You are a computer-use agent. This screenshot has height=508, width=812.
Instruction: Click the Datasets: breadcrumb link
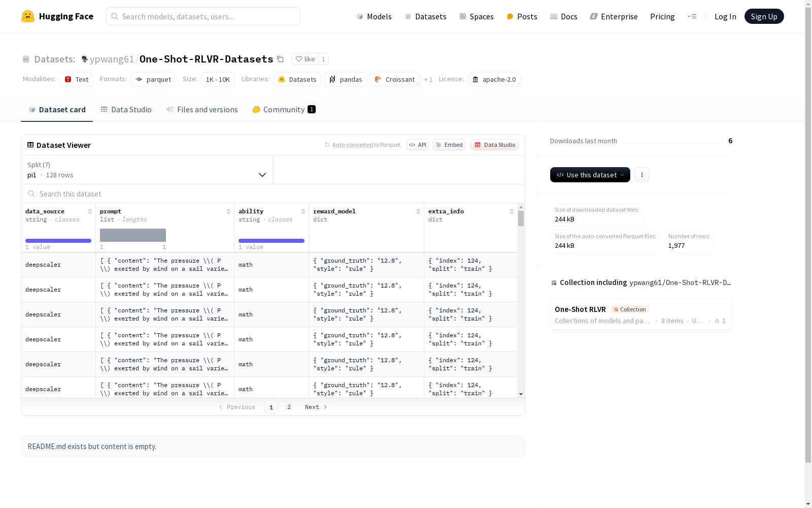[x=54, y=59]
